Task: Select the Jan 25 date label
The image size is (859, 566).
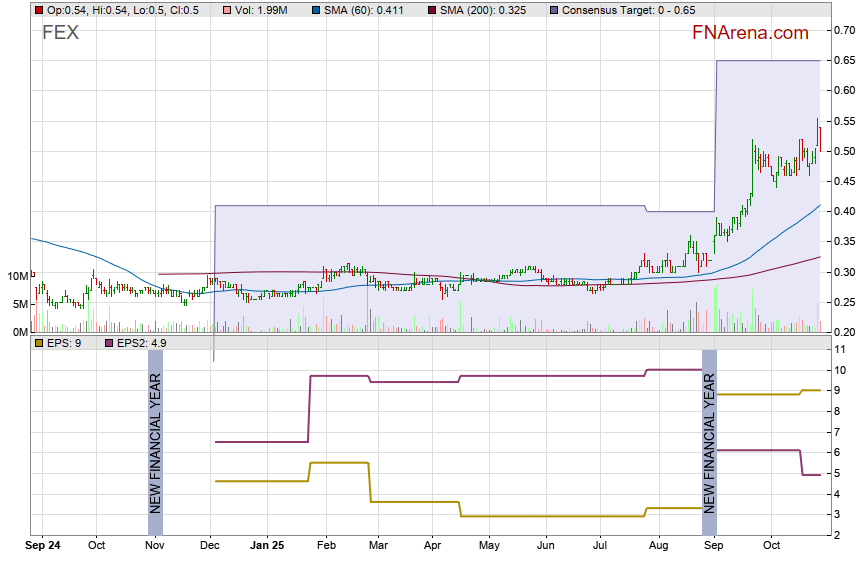Action: [x=267, y=547]
